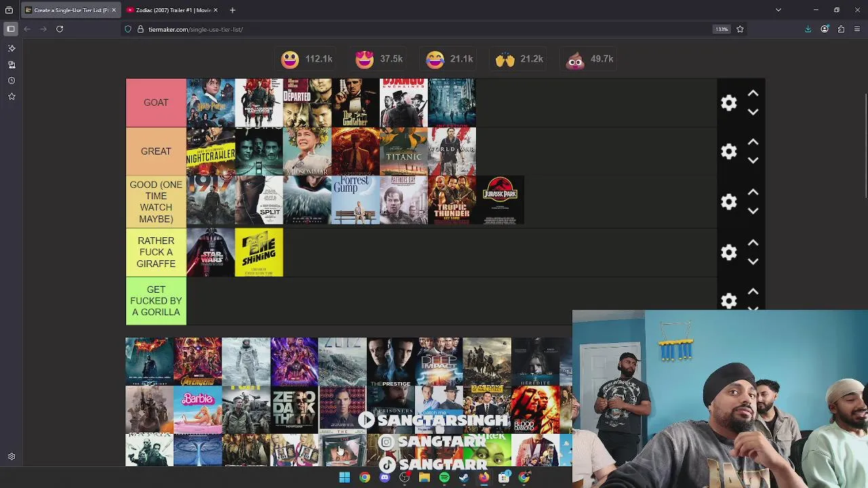The image size is (868, 488).
Task: Open the Windows Start menu
Action: pyautogui.click(x=344, y=478)
